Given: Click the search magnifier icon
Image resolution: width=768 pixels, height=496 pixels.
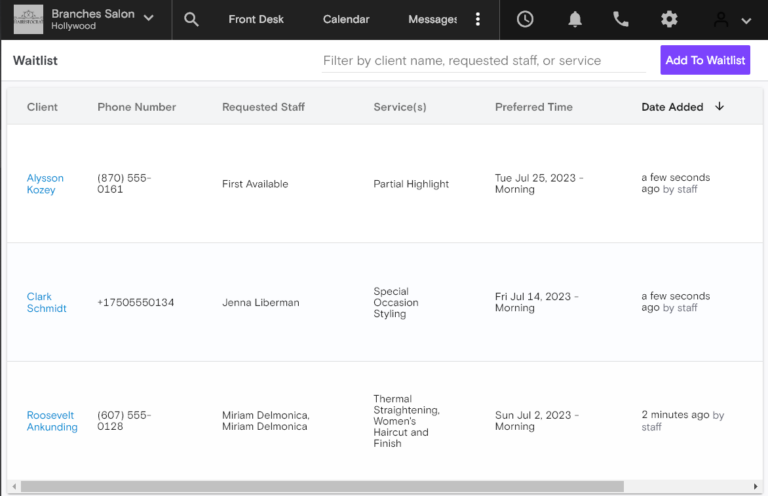Looking at the screenshot, I should (191, 20).
